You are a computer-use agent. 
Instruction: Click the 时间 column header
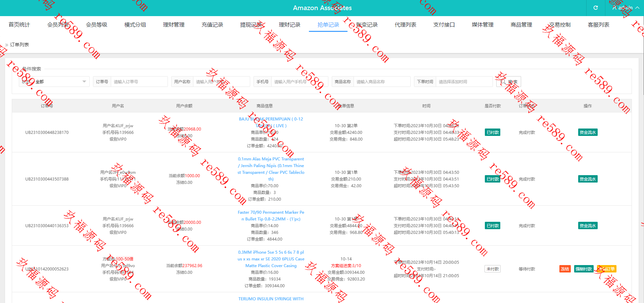coord(426,106)
